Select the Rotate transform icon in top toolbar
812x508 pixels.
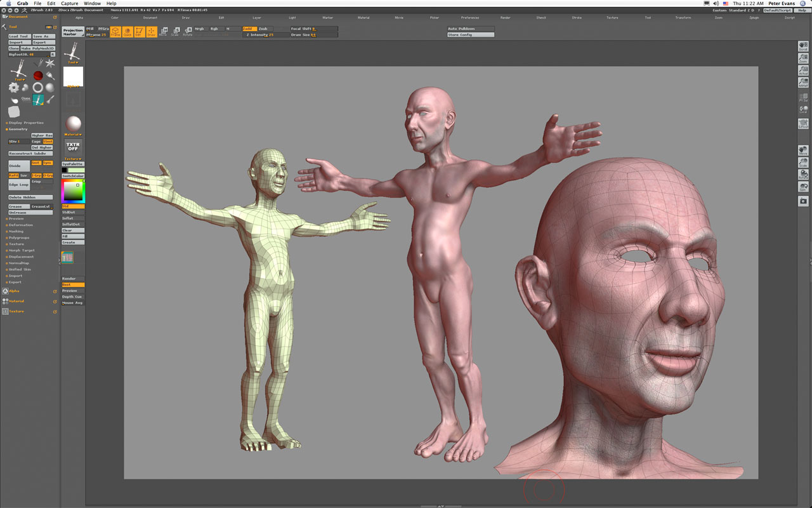(188, 31)
